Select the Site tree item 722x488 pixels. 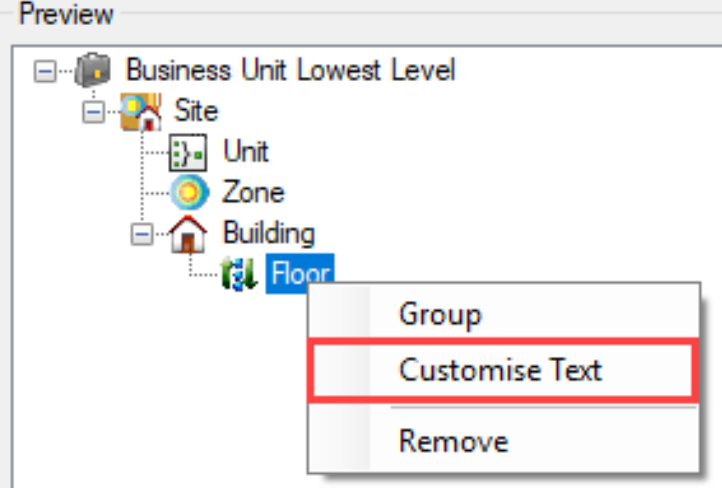click(x=196, y=110)
